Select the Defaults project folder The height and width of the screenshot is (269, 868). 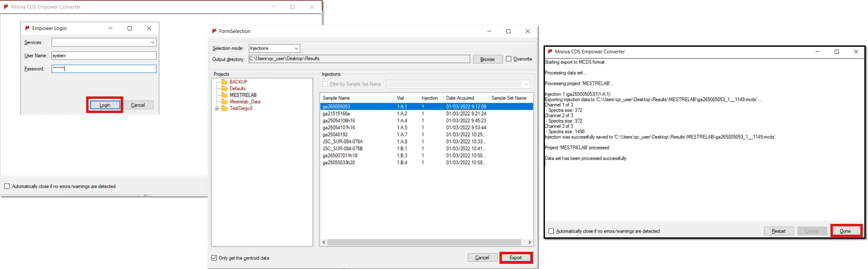tap(238, 88)
